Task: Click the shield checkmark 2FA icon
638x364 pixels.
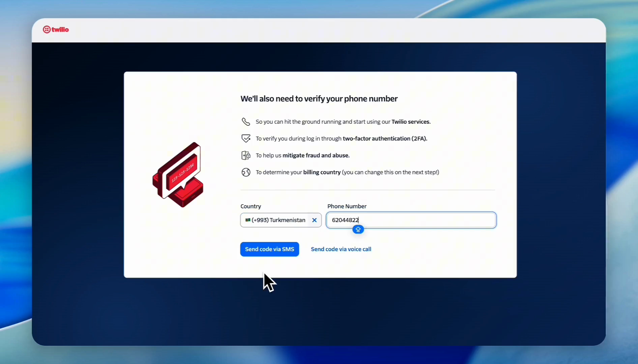Action: click(x=246, y=139)
